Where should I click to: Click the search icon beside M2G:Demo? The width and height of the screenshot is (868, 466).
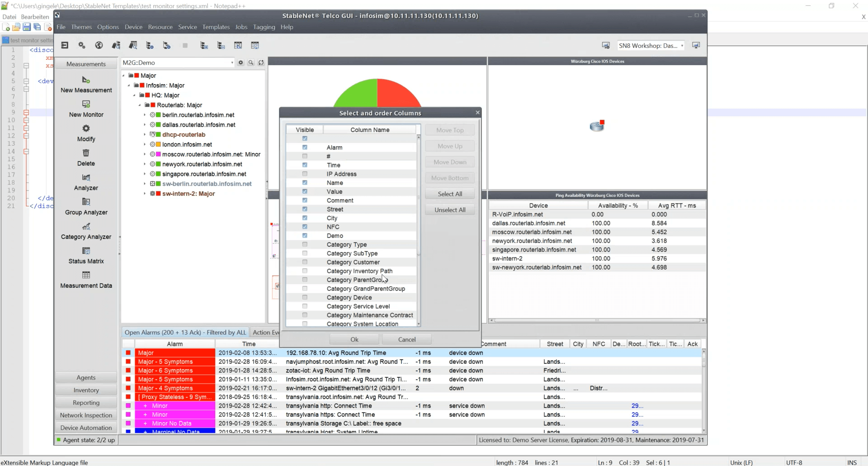point(251,63)
